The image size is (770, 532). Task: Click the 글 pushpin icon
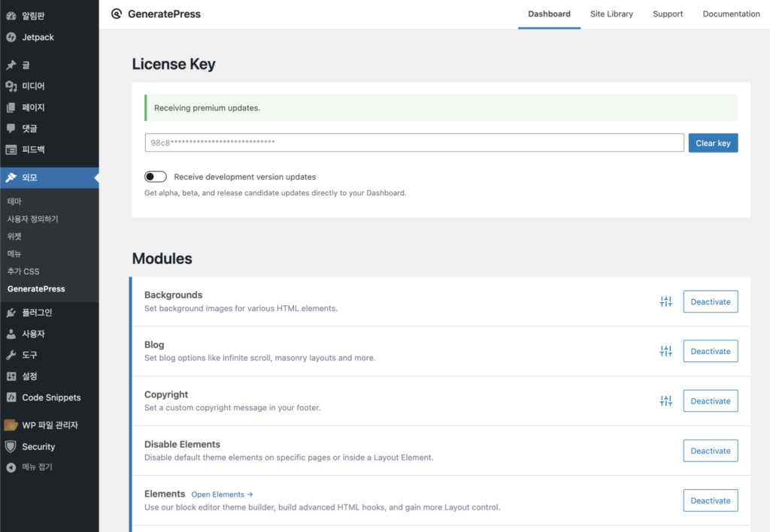(x=11, y=65)
